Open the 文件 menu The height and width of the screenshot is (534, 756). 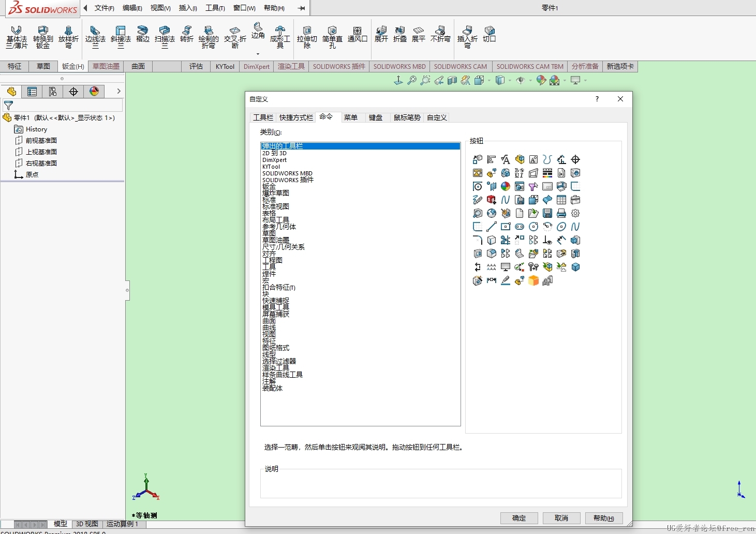(104, 8)
